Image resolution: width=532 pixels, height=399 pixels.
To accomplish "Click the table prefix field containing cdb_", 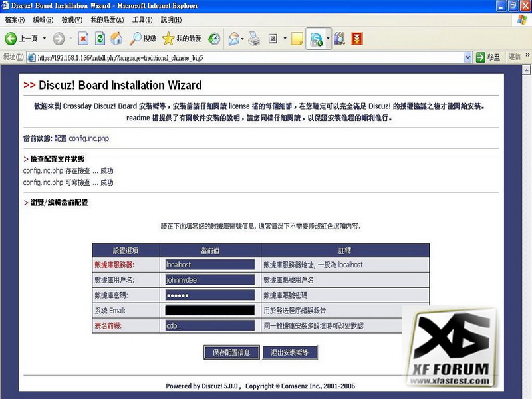I will click(x=209, y=325).
